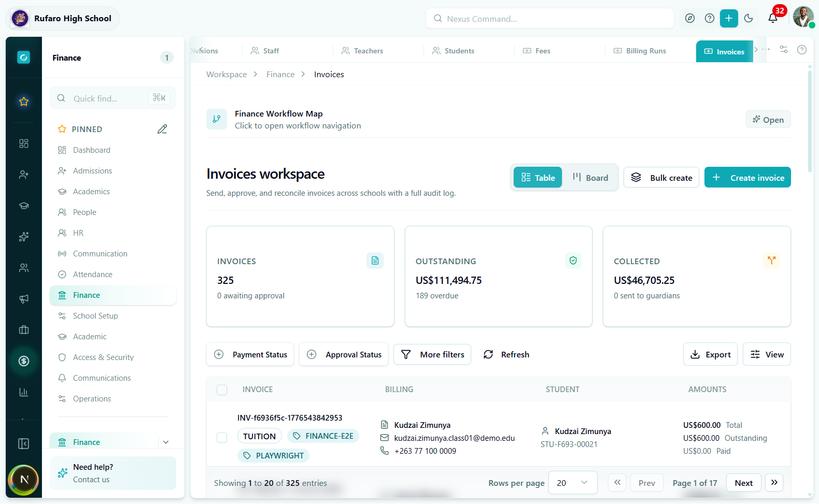The width and height of the screenshot is (819, 504).
Task: Select the Invoices tab
Action: coord(725,51)
